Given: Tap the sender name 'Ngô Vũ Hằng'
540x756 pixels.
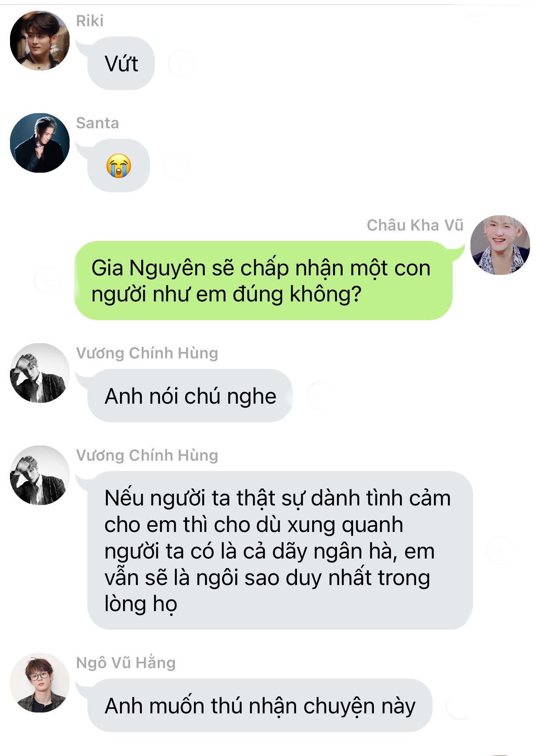Looking at the screenshot, I should 126,662.
